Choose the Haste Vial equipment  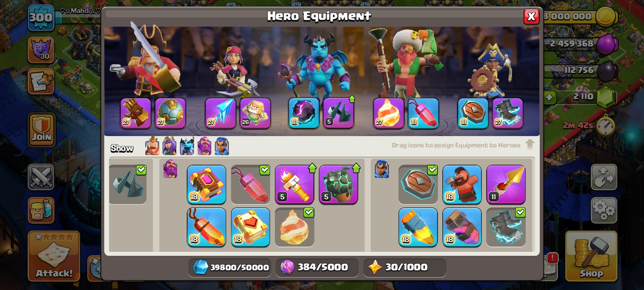462,227
